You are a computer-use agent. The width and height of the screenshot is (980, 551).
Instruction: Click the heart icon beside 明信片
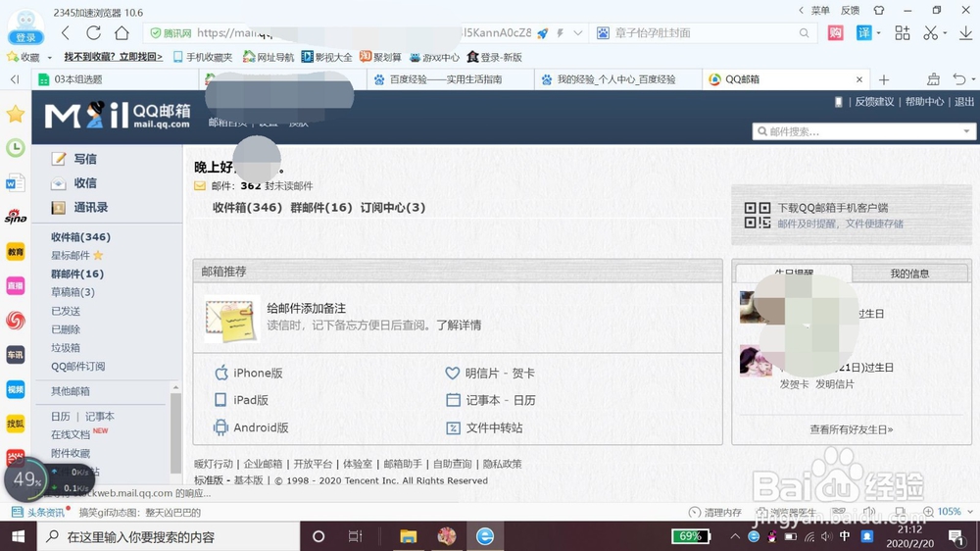pyautogui.click(x=453, y=373)
